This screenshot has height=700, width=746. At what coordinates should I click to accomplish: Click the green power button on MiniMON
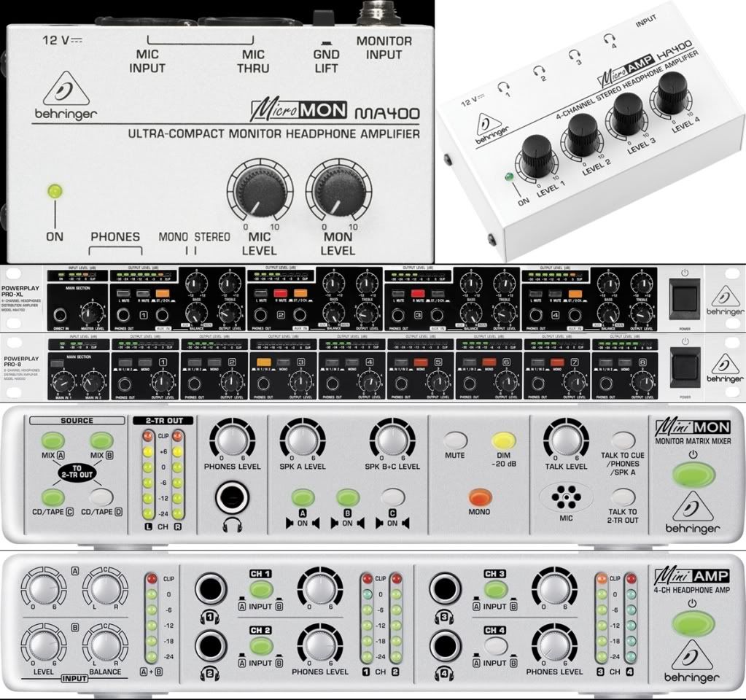click(693, 475)
